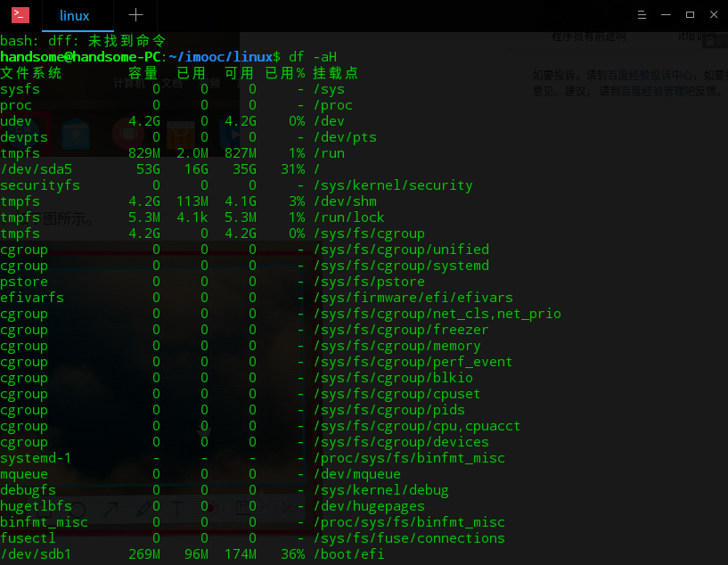Click mount point /boot/efi
728x565 pixels.
click(348, 554)
